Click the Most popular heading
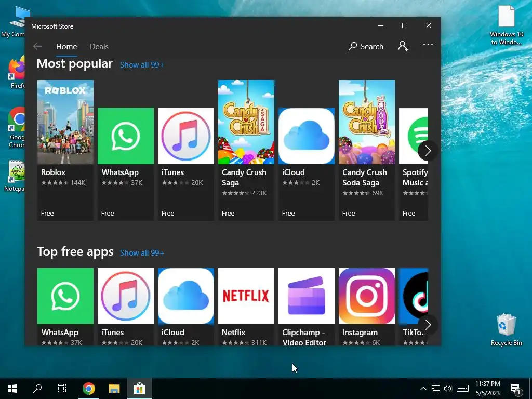The width and height of the screenshot is (532, 399). (75, 63)
